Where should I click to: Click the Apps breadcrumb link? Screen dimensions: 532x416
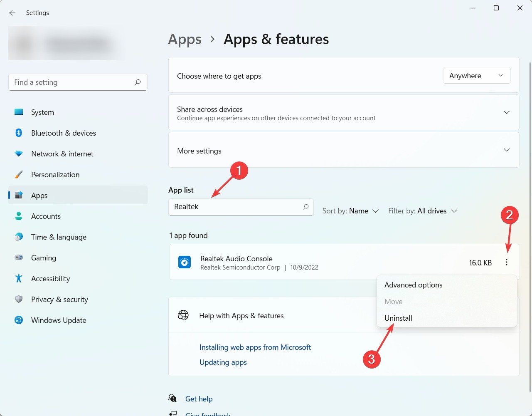[x=185, y=39]
